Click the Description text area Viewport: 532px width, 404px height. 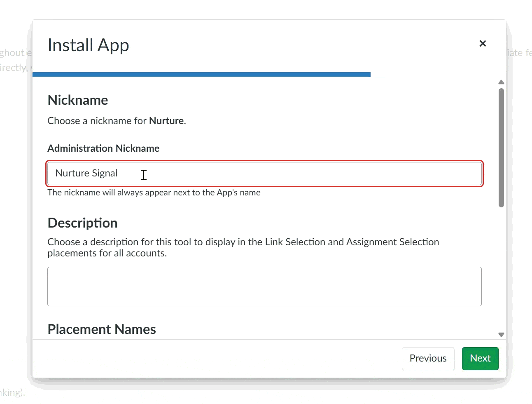click(x=264, y=287)
